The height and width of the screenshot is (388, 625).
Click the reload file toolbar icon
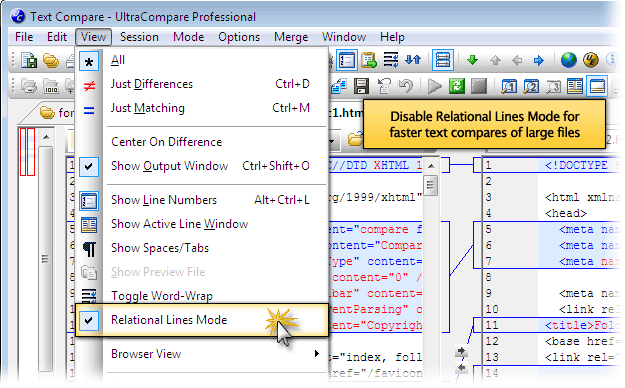point(383,86)
